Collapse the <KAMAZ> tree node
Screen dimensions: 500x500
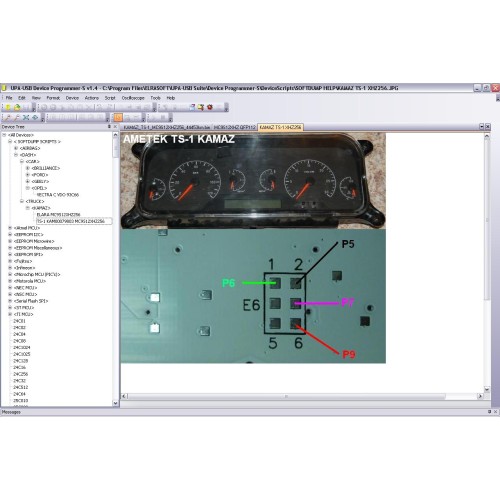click(x=28, y=208)
